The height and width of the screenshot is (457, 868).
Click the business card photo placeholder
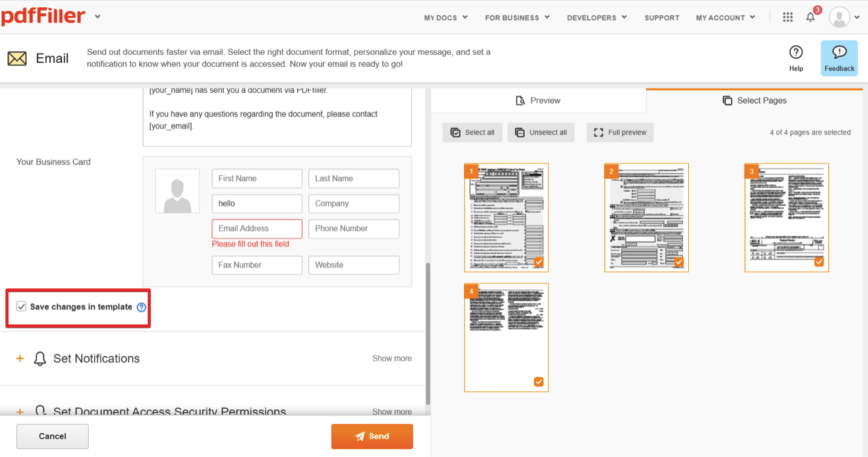pyautogui.click(x=177, y=191)
